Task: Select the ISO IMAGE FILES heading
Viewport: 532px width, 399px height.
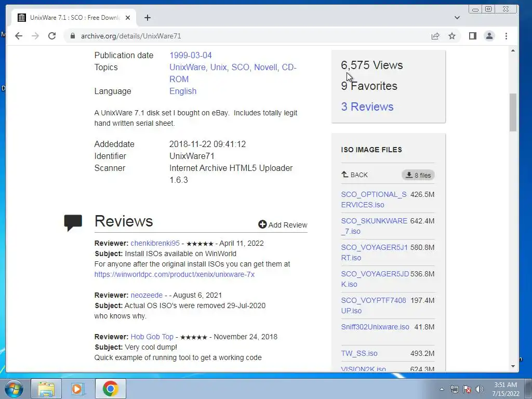Action: [x=371, y=150]
